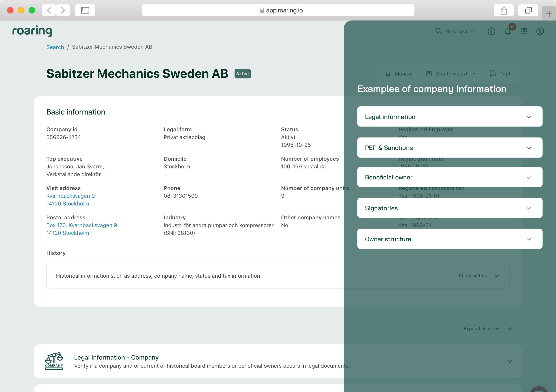
Task: Show all tabs in Safari
Action: (528, 10)
